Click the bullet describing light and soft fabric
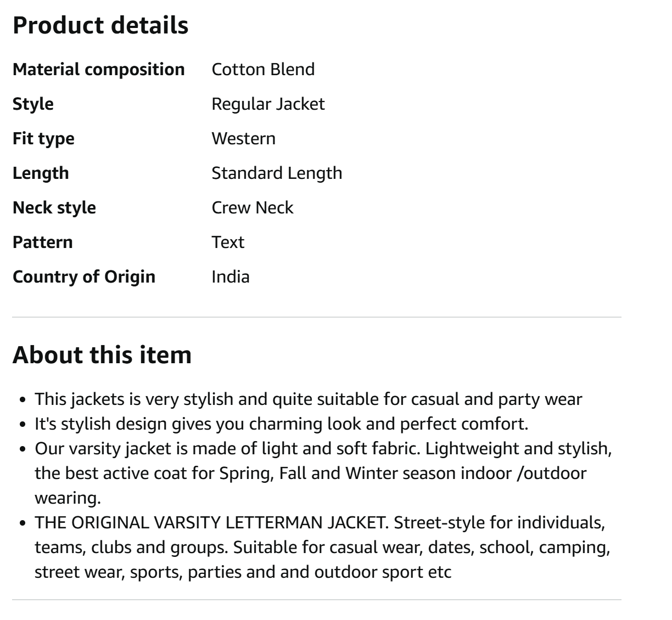Image resolution: width=672 pixels, height=620 pixels. [x=323, y=473]
